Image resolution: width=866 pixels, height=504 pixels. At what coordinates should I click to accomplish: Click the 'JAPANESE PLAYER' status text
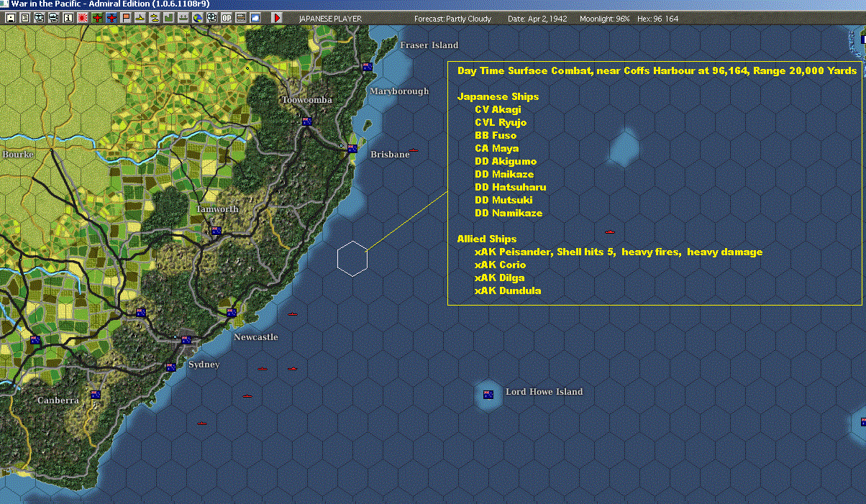[x=330, y=19]
